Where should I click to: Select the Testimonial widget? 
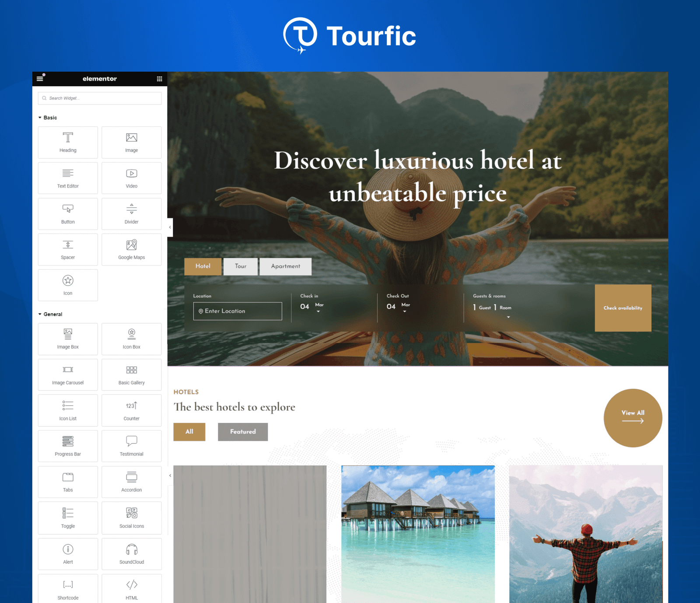point(132,446)
